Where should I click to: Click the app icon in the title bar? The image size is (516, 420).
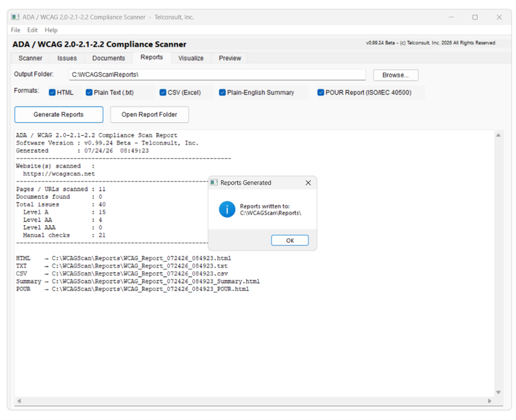click(15, 17)
